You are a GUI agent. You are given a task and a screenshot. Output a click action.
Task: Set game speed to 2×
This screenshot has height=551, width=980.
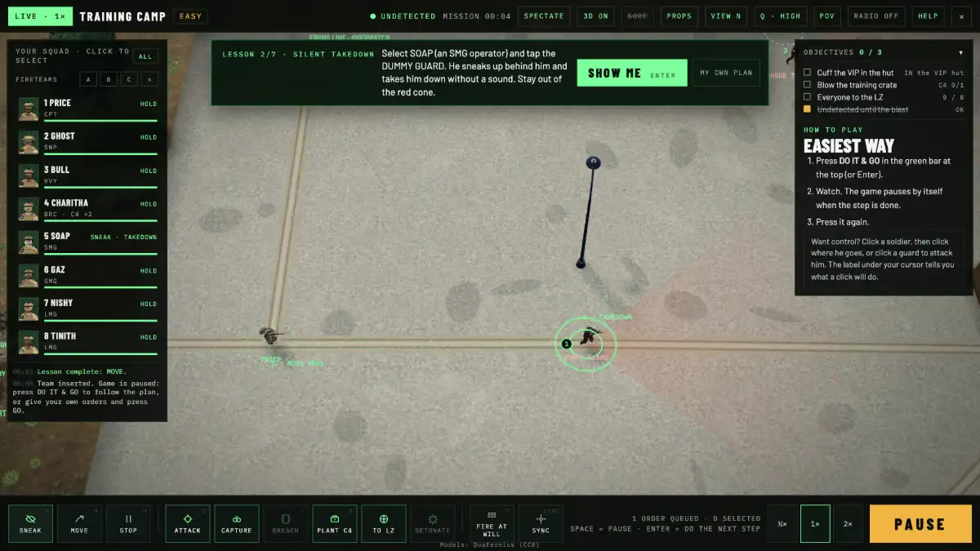pyautogui.click(x=847, y=523)
